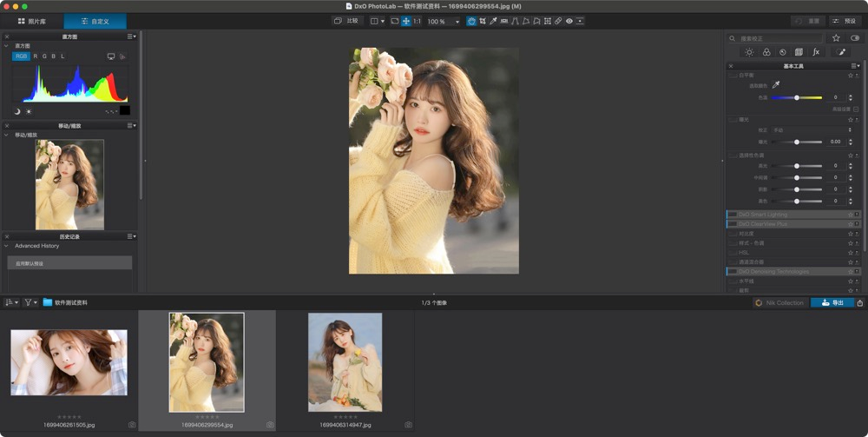
Task: Toggle show only active corrections switch
Action: coord(855,37)
